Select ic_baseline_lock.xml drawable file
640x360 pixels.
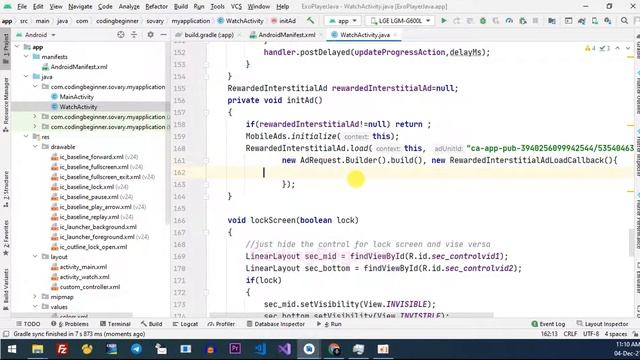[x=87, y=187]
